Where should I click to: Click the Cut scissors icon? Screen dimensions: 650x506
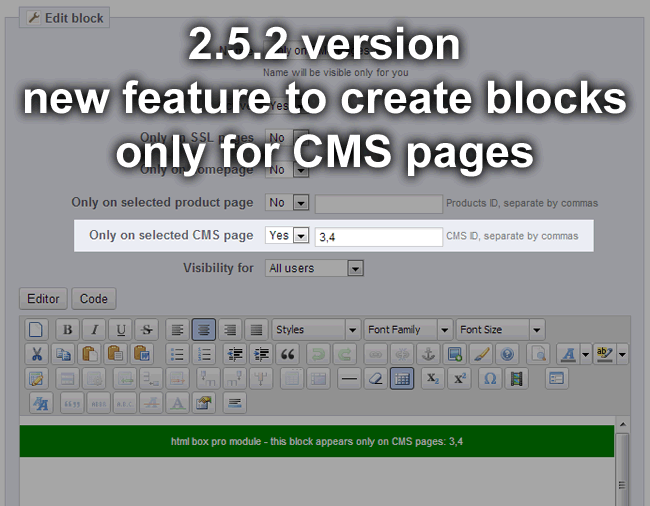click(36, 354)
